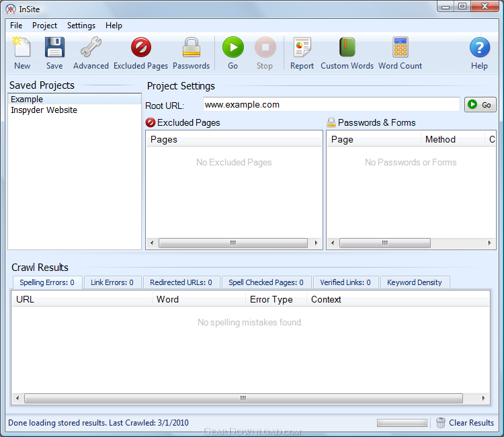Open the Report toolbar icon
504x437 pixels.
pyautogui.click(x=302, y=48)
